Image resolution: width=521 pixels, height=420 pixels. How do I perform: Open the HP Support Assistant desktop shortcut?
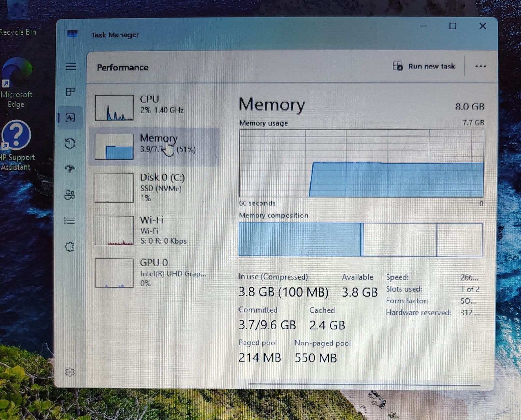click(x=17, y=145)
